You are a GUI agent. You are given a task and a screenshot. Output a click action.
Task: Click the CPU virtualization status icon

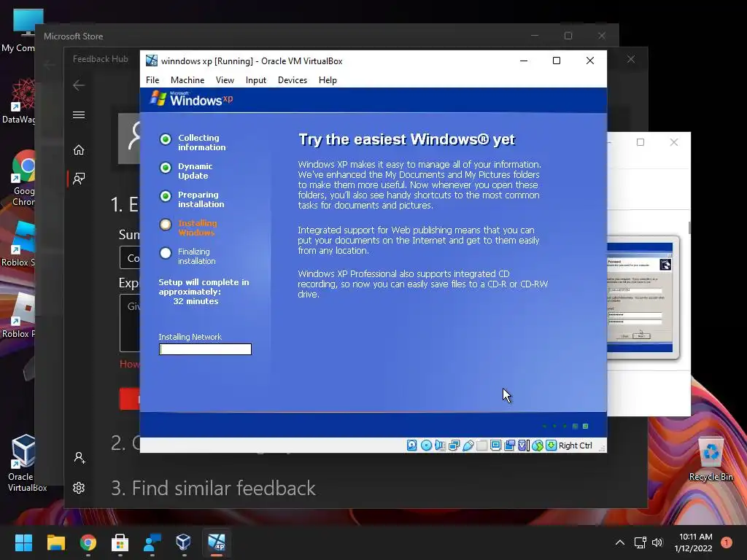524,446
